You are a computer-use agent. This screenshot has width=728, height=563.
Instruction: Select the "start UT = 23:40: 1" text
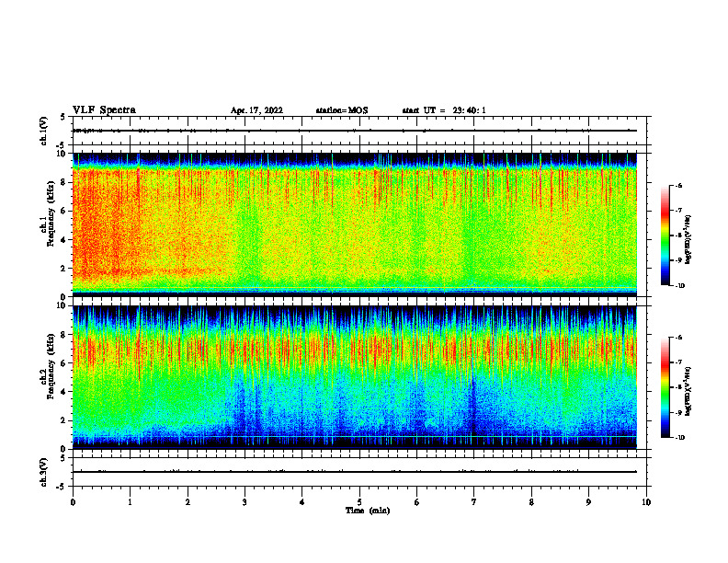point(444,110)
